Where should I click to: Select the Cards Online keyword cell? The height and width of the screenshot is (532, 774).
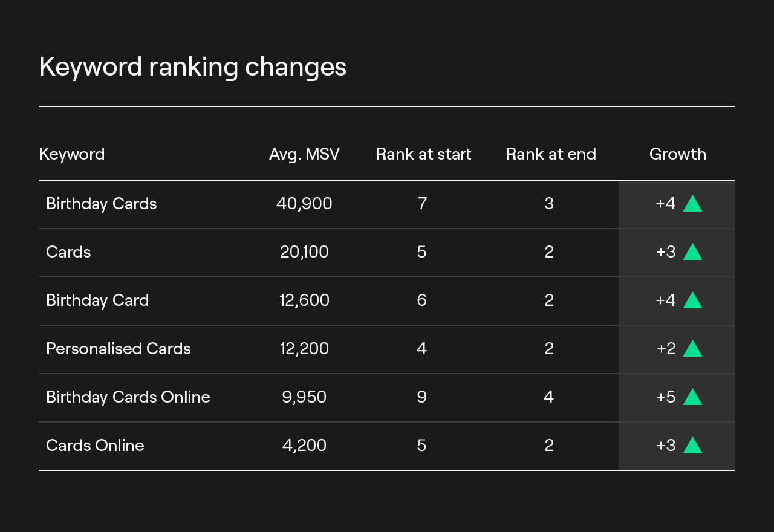pos(95,446)
